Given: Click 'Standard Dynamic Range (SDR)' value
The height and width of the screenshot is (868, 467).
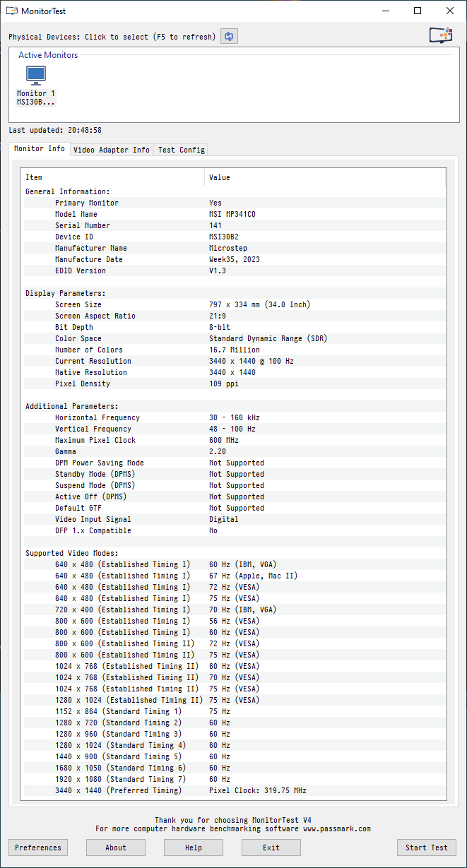Looking at the screenshot, I should pos(268,338).
